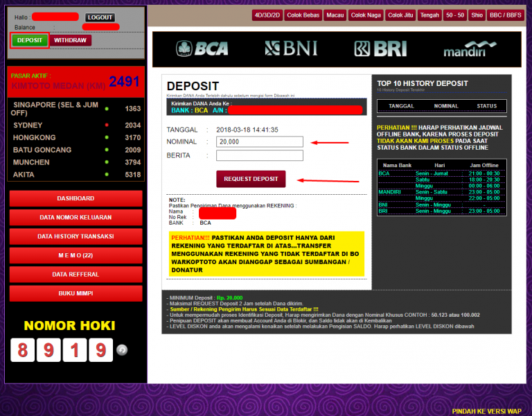Viewport: 532px width, 416px height.
Task: Click the NOMINAL history column header
Action: pyautogui.click(x=446, y=106)
